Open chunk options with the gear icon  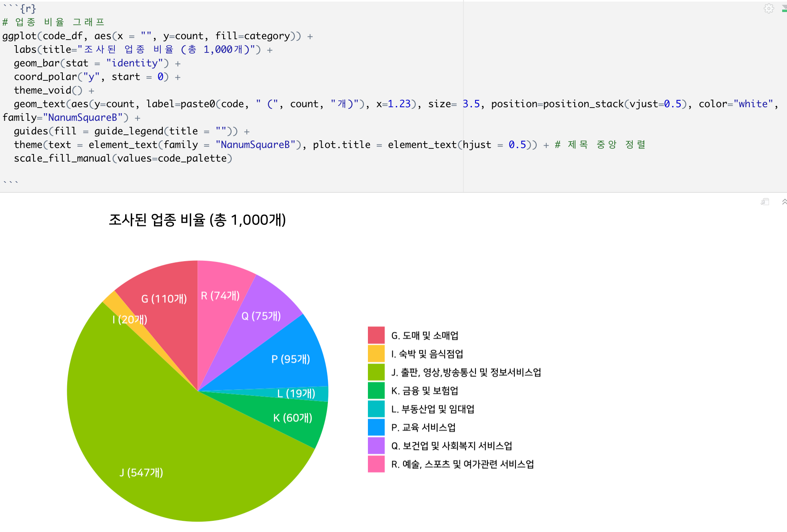(x=769, y=8)
